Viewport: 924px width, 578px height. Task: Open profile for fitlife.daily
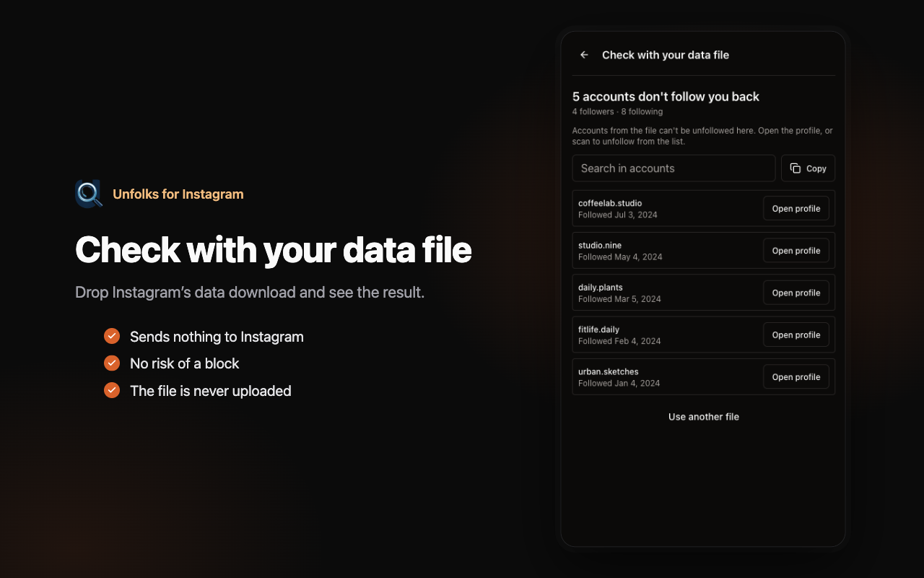coord(796,335)
